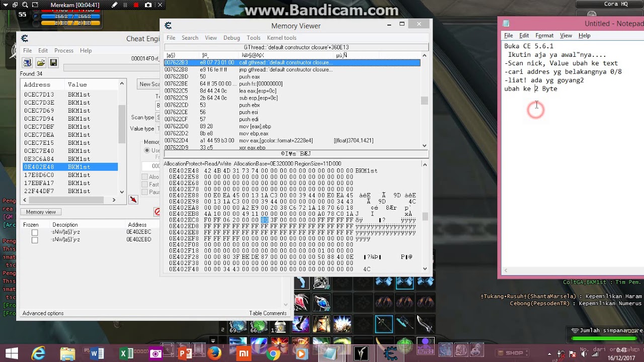This screenshot has height=362, width=644.
Task: Click the Windows Start button
Action: [11, 353]
